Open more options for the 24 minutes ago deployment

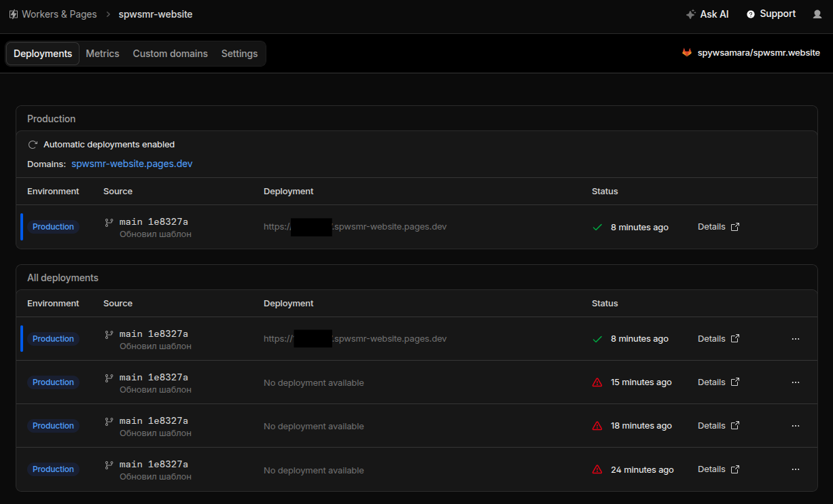(796, 469)
